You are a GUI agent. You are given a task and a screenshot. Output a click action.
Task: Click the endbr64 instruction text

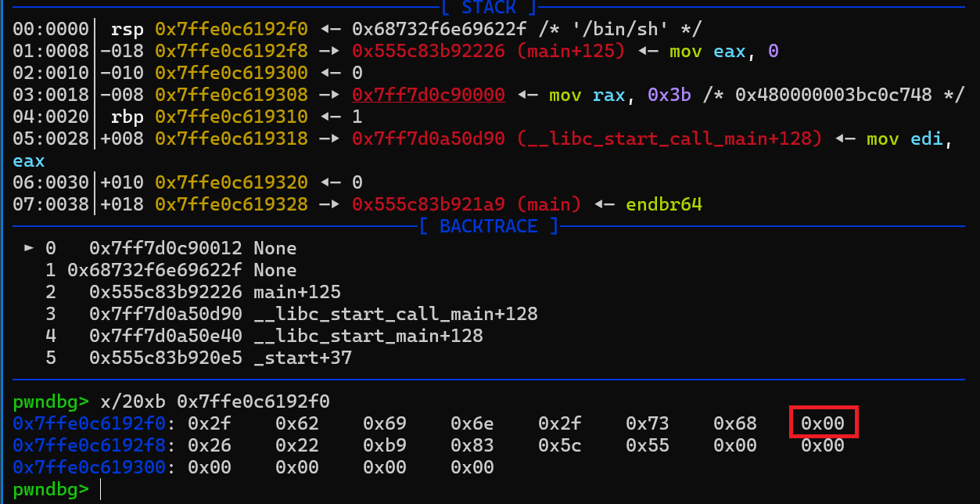663,204
